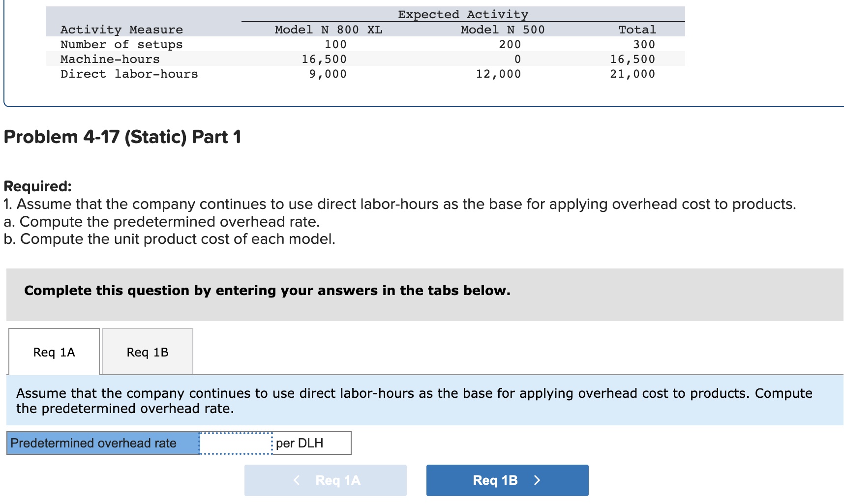Click the Expected Activity table header
Image resolution: width=844 pixels, height=504 pixels.
[463, 14]
